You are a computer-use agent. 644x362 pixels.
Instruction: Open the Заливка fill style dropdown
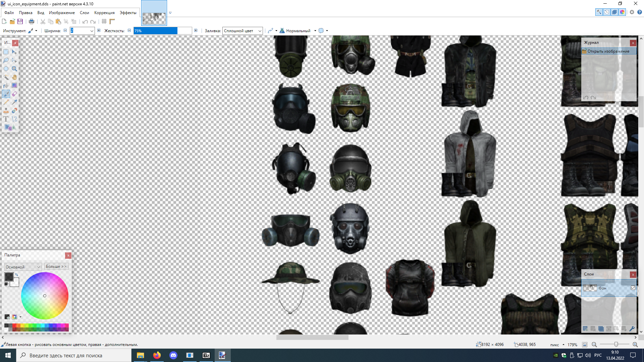[x=242, y=31]
